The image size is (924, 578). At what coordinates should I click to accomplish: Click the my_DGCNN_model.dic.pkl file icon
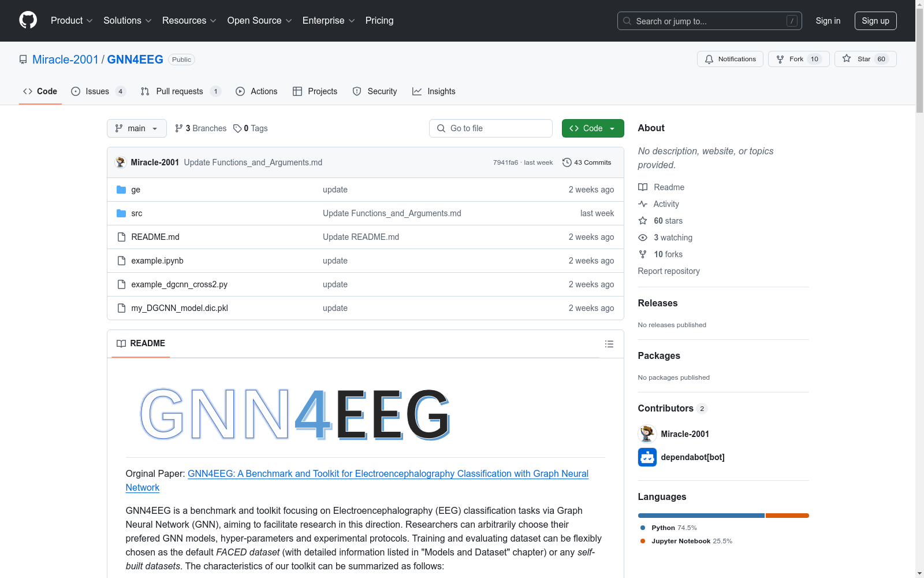point(121,308)
